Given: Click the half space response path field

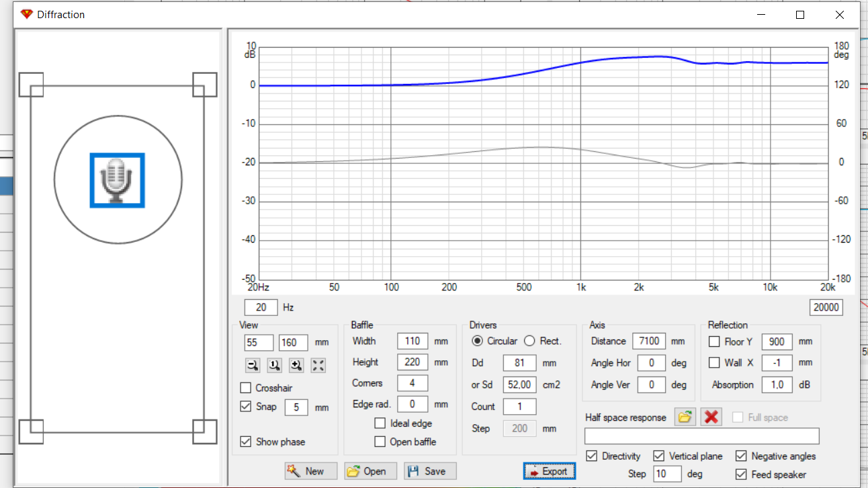Looking at the screenshot, I should [x=702, y=436].
